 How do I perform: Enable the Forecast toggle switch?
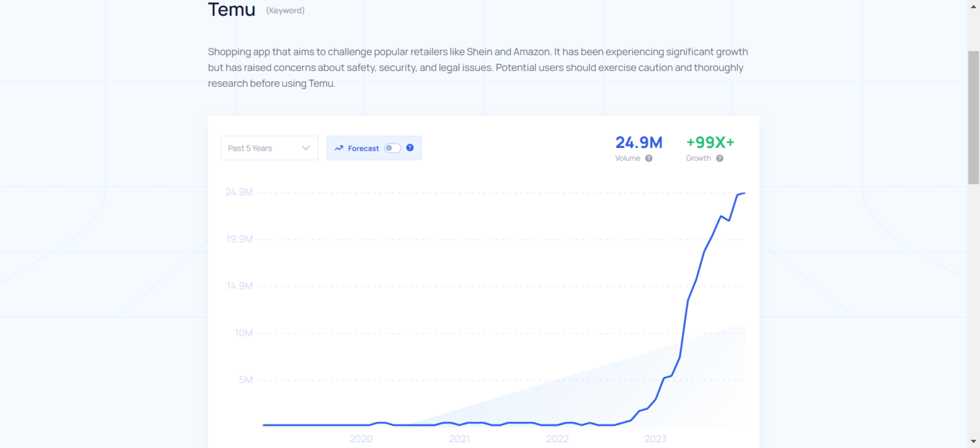392,147
